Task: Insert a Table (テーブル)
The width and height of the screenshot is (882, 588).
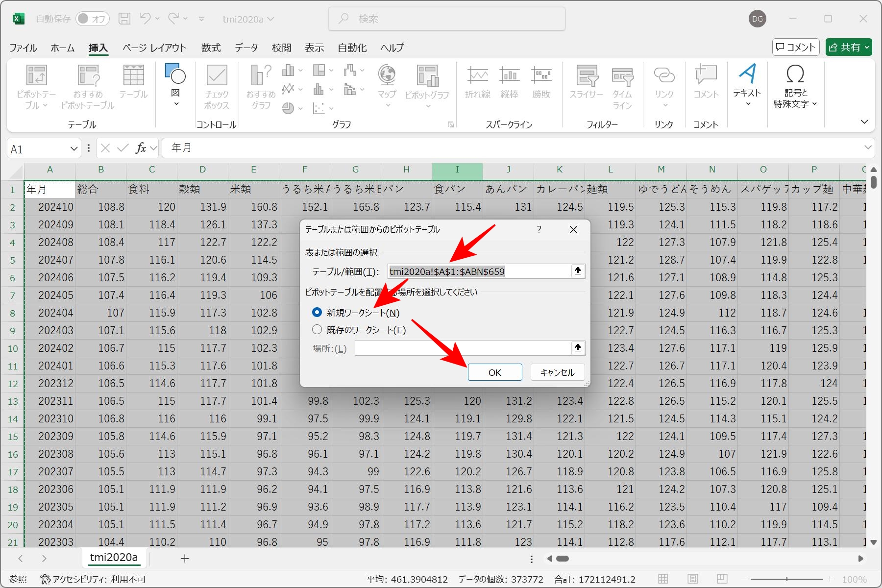Action: [133, 82]
